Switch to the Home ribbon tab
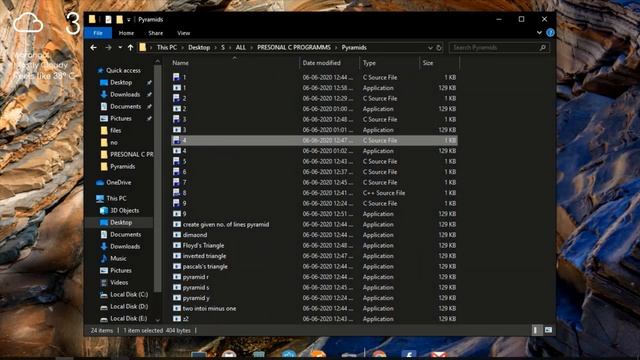 pos(126,33)
